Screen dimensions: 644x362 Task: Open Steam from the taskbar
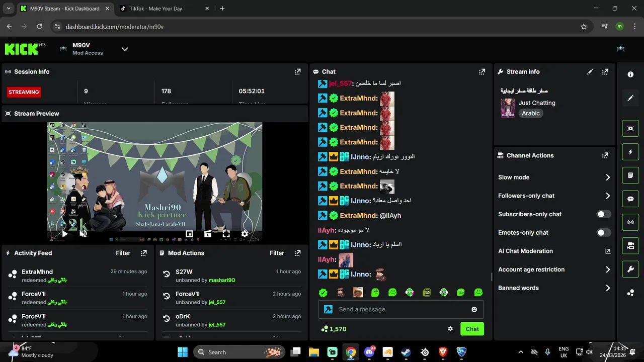[406, 352]
